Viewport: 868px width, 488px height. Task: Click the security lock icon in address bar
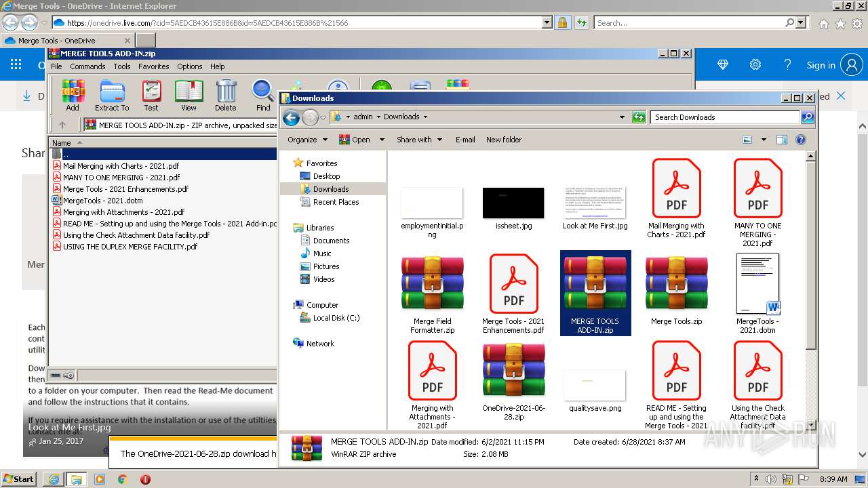coord(562,22)
